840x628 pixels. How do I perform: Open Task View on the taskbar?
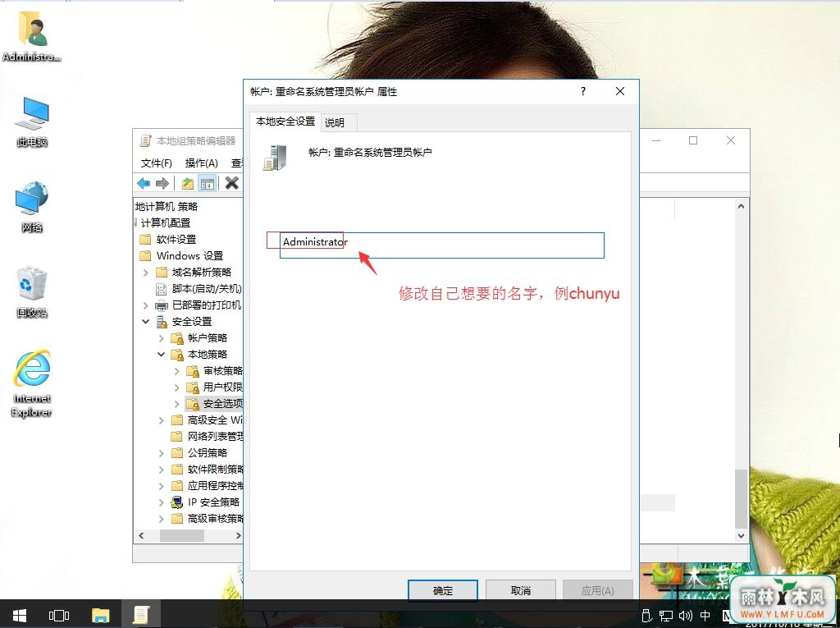coord(59,615)
